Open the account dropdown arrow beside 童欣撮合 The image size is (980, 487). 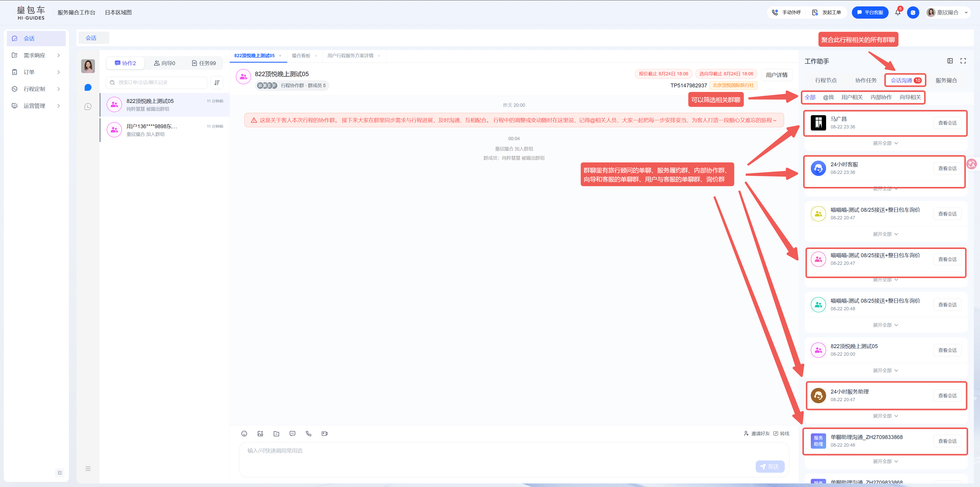point(966,13)
